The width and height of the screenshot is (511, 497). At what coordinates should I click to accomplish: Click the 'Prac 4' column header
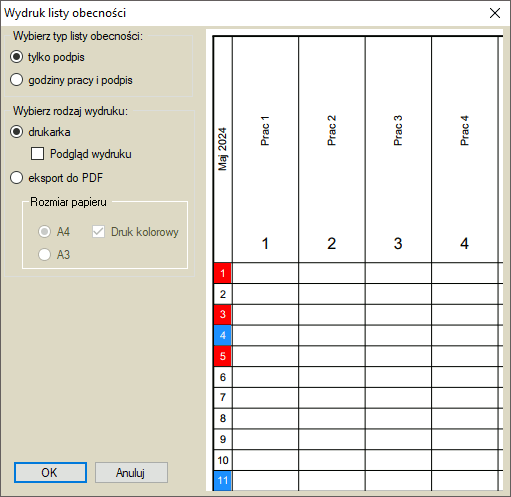coord(465,149)
